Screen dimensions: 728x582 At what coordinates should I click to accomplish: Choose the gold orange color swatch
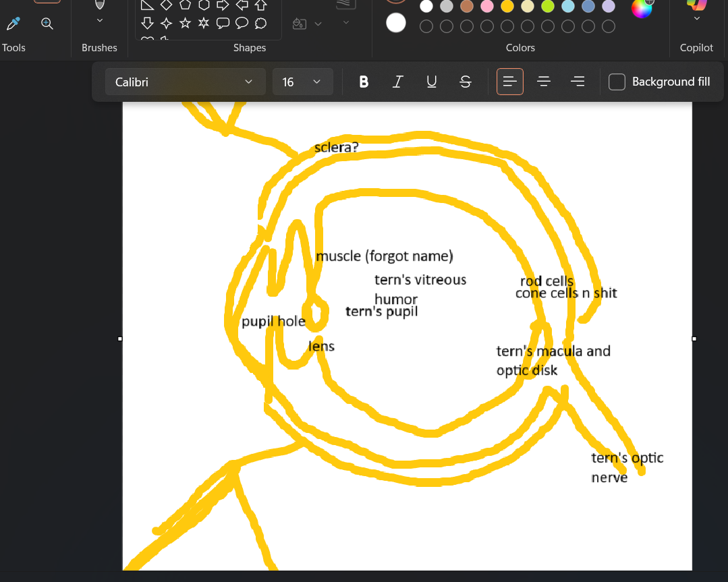pos(507,6)
